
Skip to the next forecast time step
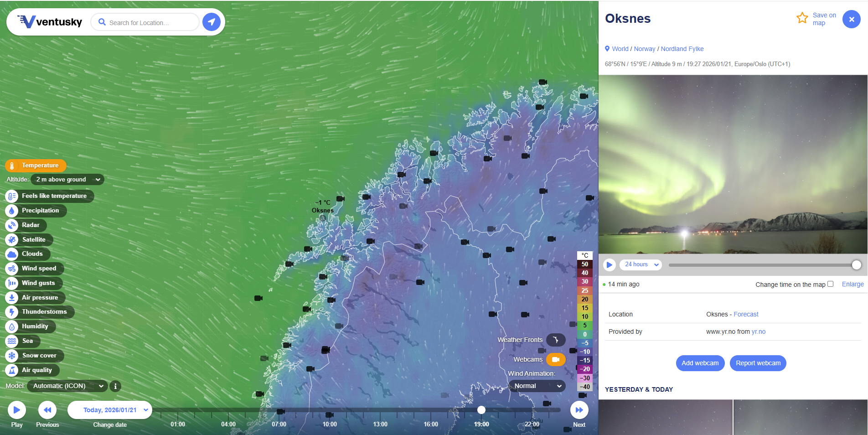click(x=579, y=410)
